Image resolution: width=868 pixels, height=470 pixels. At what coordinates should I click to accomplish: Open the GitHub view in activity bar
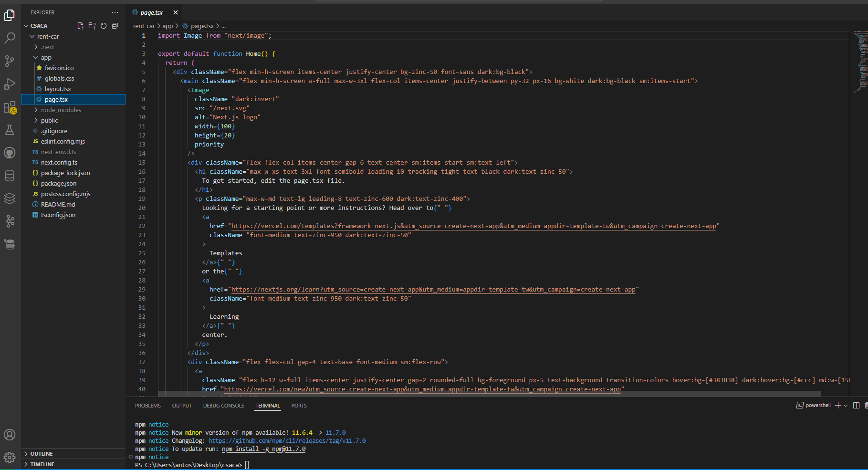point(10,153)
